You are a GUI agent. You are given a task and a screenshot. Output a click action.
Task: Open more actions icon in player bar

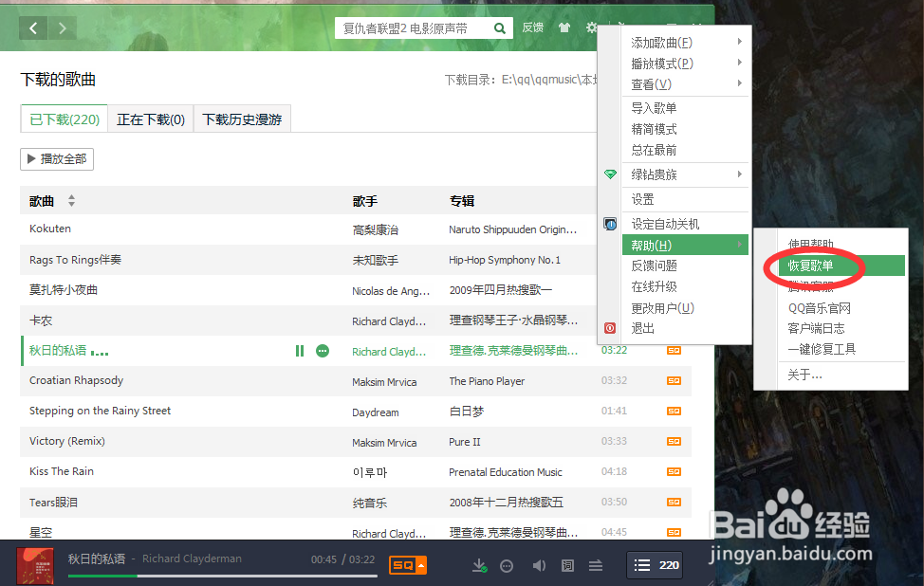[x=507, y=566]
